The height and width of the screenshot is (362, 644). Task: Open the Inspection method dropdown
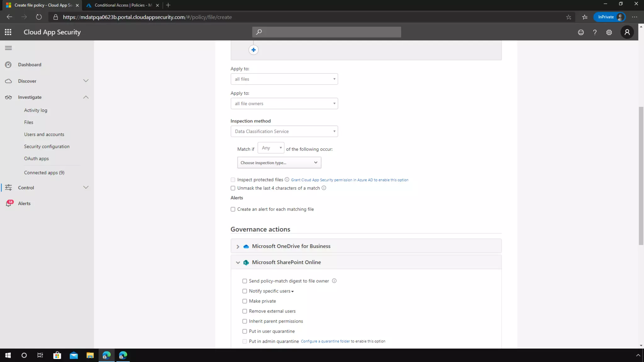pyautogui.click(x=284, y=131)
